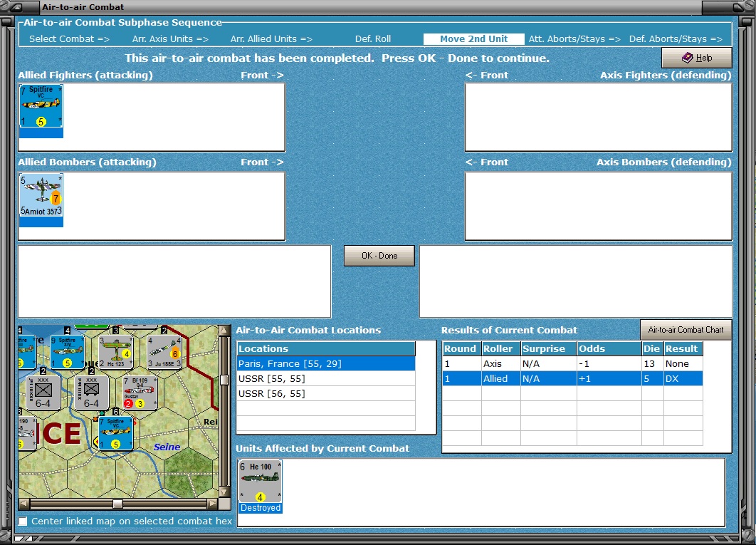This screenshot has width=756, height=545.
Task: Click the Roller column header
Action: click(500, 348)
